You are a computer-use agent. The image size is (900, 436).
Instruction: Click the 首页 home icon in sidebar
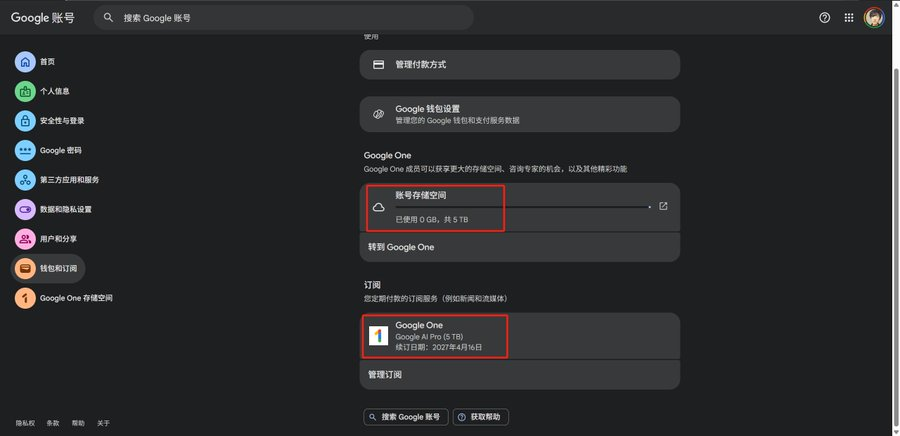tap(25, 62)
